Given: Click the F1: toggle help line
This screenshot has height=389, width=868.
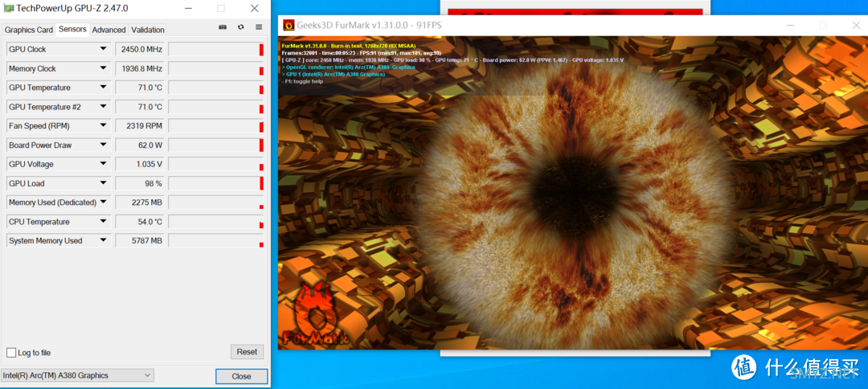Looking at the screenshot, I should coord(302,81).
